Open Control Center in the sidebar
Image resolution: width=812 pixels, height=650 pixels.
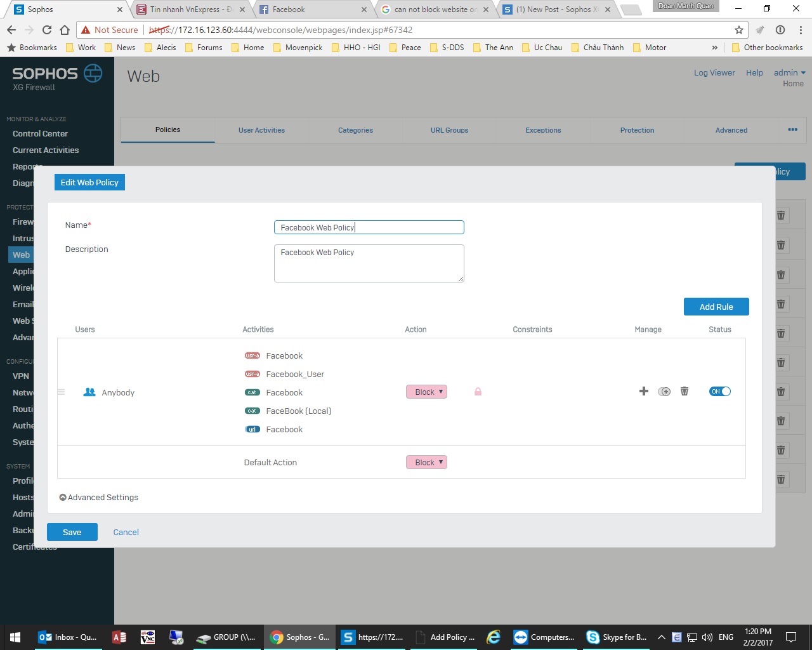[40, 133]
